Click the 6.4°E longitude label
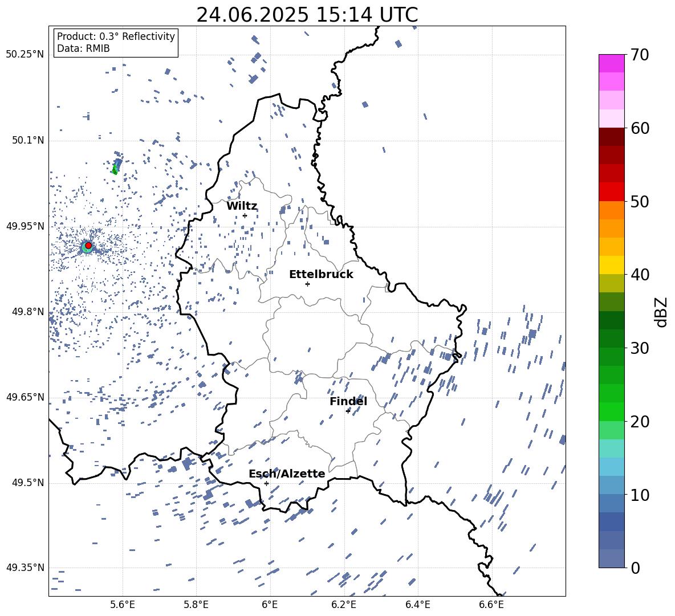The width and height of the screenshot is (675, 616). point(417,605)
